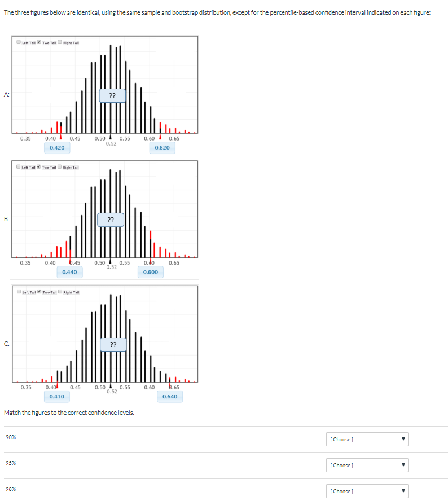Click the 0.52 mean label under figure A
Image resolution: width=448 pixels, height=504 pixels.
111,144
